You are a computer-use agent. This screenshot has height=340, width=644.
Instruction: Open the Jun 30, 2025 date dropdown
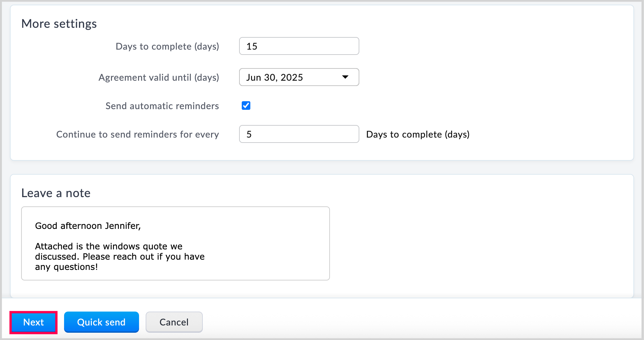coord(299,77)
